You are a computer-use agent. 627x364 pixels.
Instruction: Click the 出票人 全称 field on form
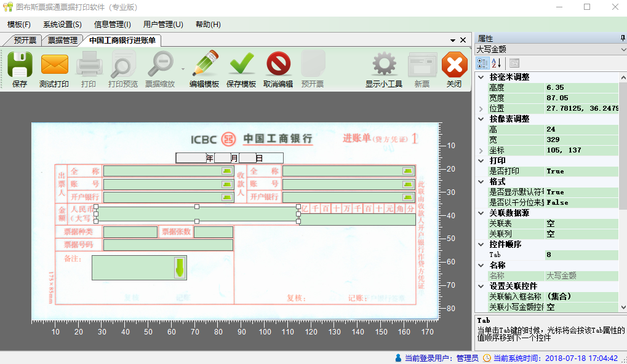(x=163, y=171)
